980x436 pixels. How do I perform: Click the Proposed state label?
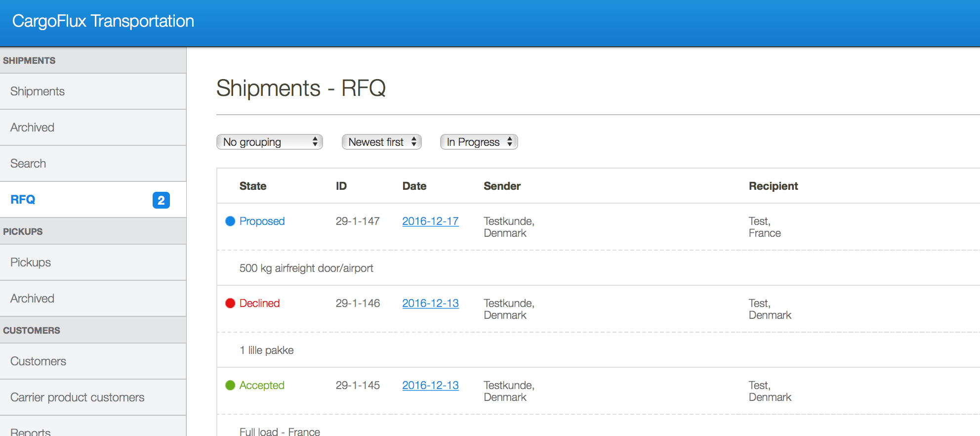262,221
